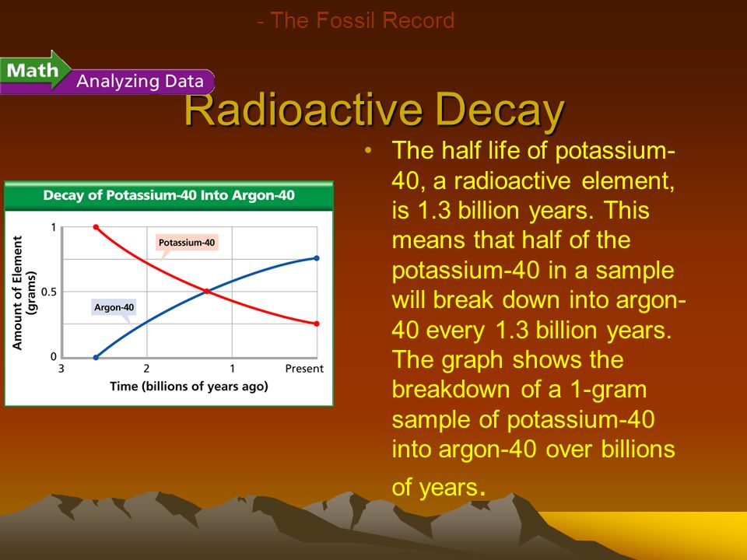Viewport: 747px width, 560px height.
Task: Click the 'Amount of Element (grams)' axis label
Action: [23, 292]
